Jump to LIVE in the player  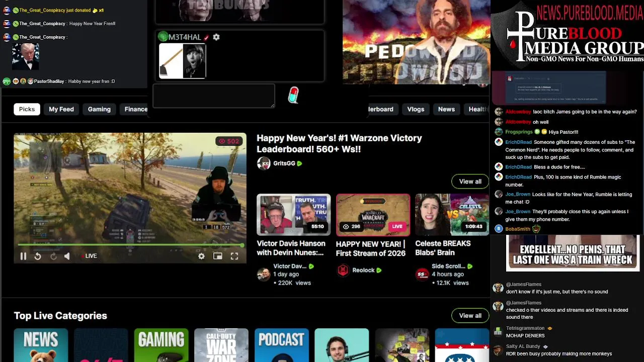pos(90,256)
